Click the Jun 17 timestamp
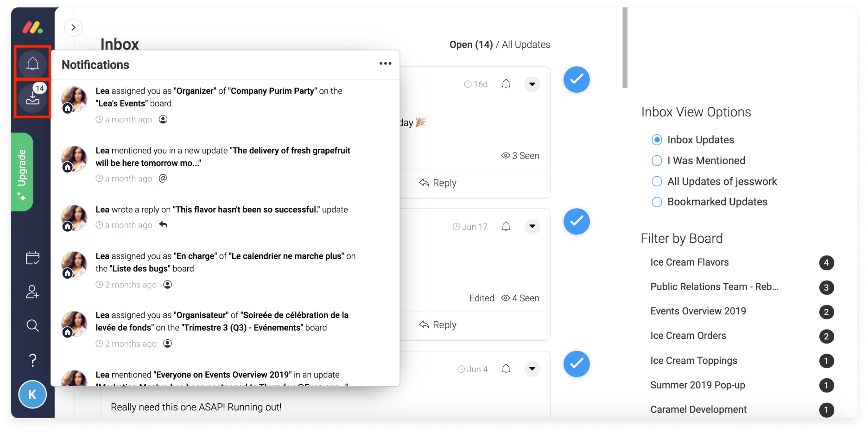Image resolution: width=868 pixels, height=433 pixels. [470, 227]
